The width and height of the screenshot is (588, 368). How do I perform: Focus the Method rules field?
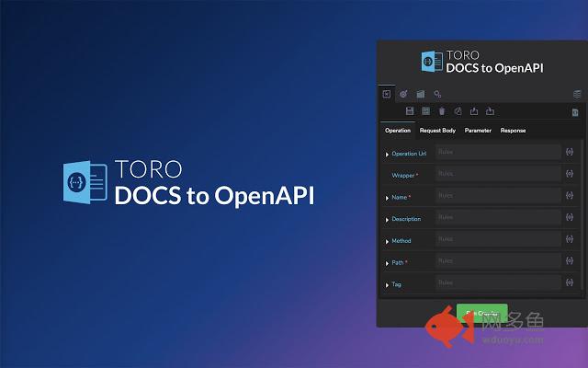[x=498, y=239]
